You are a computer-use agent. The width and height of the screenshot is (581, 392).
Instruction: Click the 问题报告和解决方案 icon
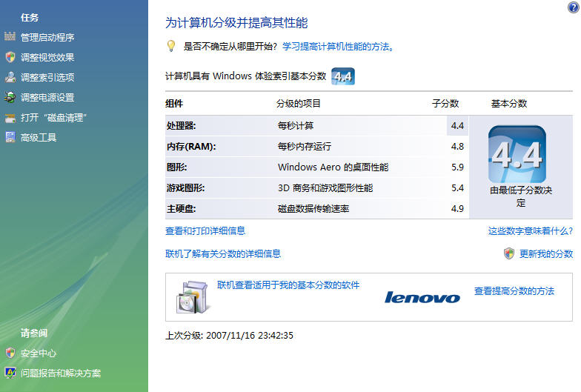[x=10, y=373]
